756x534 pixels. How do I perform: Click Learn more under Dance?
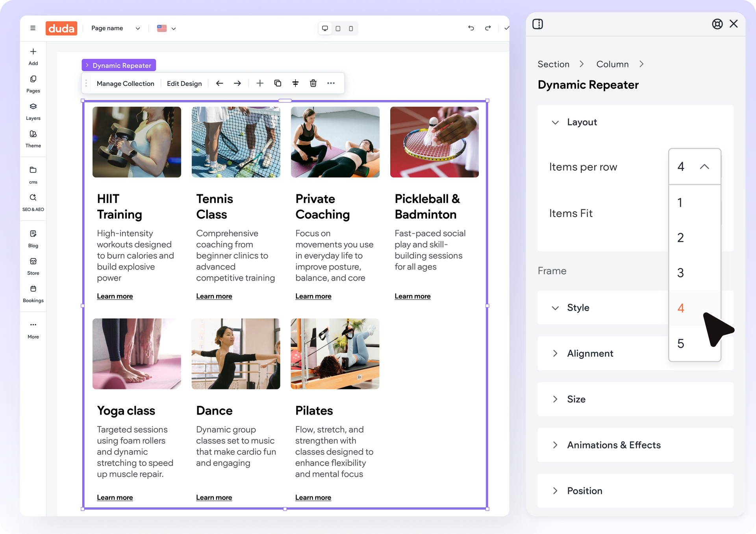pos(214,497)
